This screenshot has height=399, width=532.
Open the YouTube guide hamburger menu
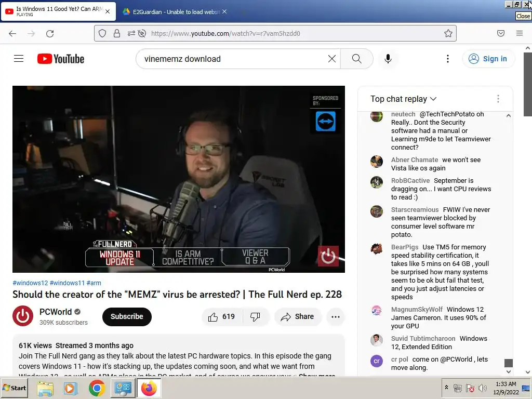19,59
